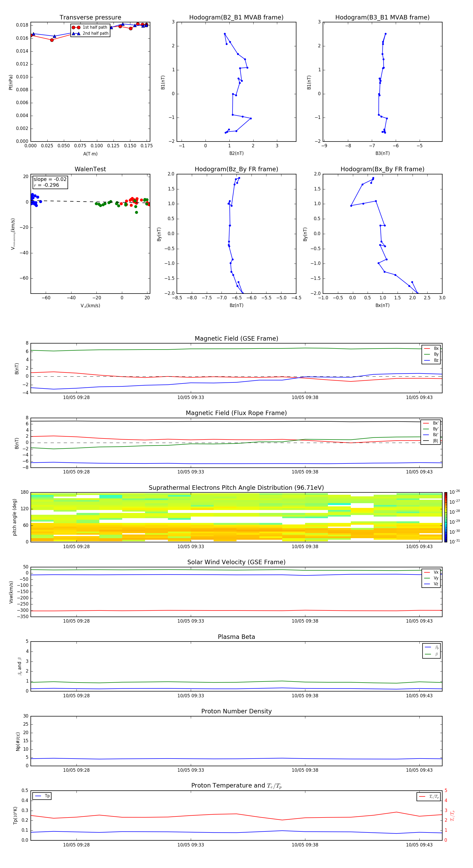Click the "Bz(nT)" x-axis label

point(236,306)
